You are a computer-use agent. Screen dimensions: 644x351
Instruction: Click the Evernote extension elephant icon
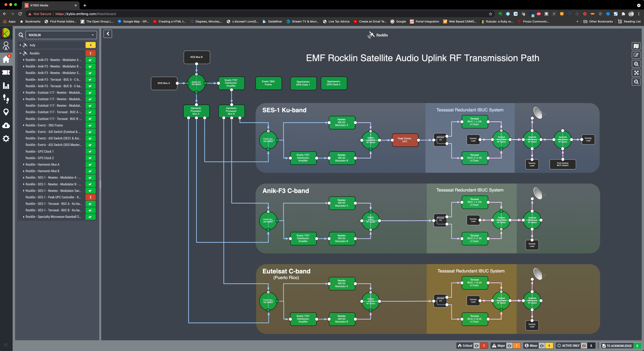click(x=500, y=14)
